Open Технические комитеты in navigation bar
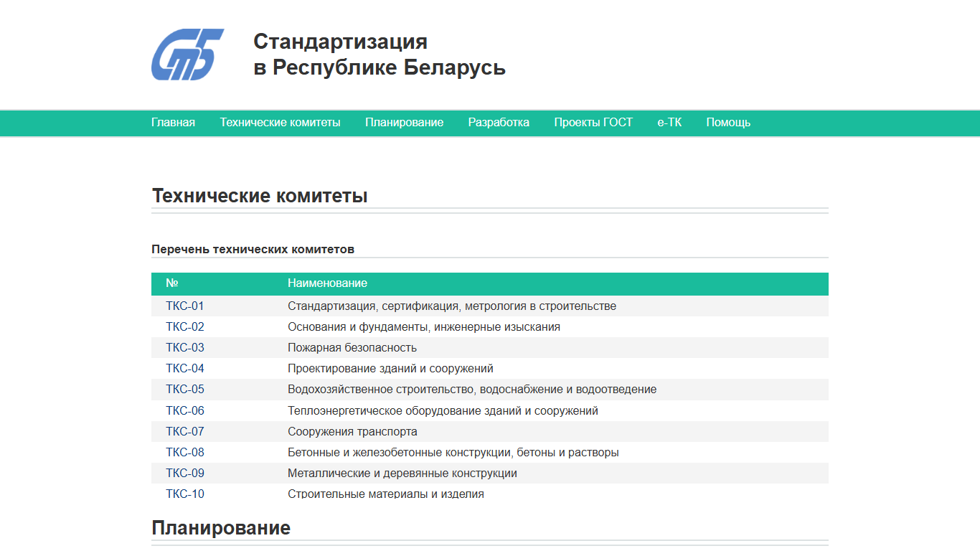Viewport: 980px width, 551px height. click(x=280, y=122)
